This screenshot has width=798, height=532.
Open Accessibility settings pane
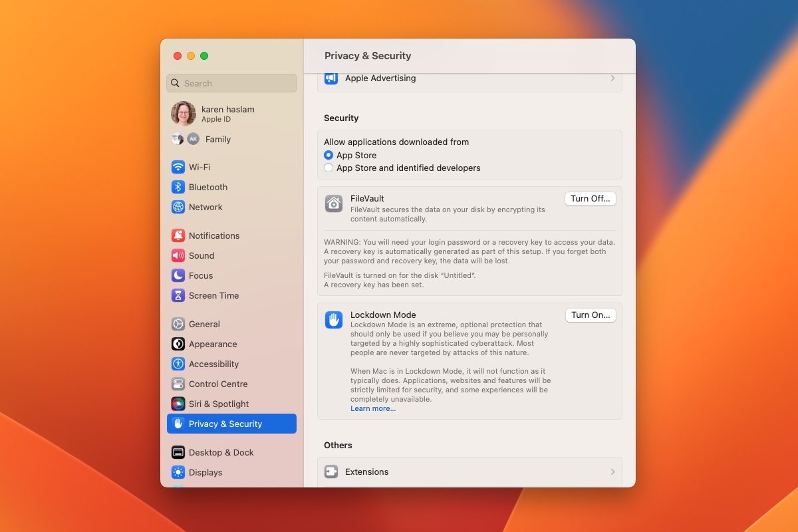click(x=231, y=364)
